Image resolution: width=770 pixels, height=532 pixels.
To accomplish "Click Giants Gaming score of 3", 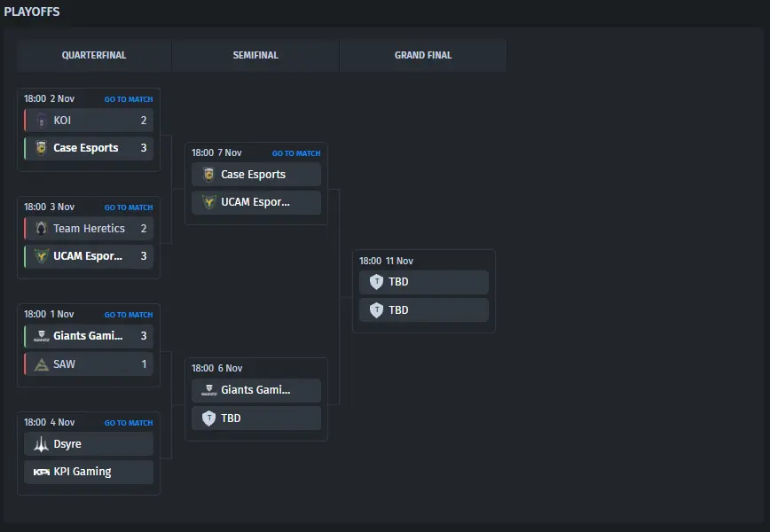I will coord(144,336).
